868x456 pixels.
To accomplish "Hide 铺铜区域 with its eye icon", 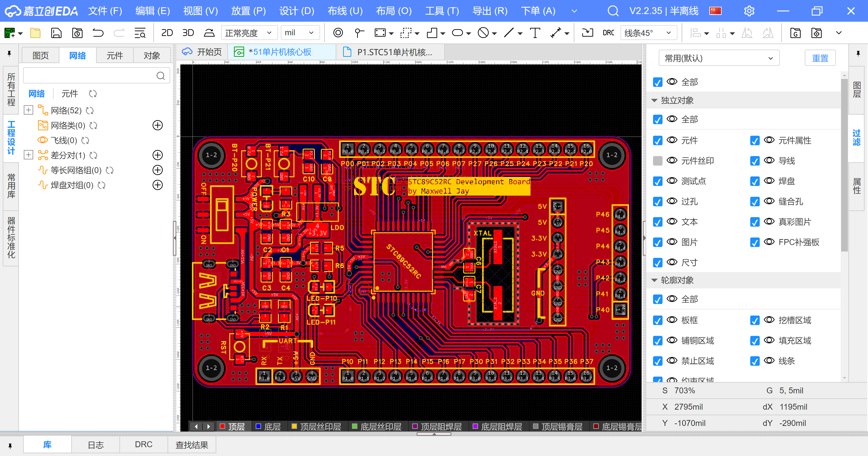I will coord(672,340).
